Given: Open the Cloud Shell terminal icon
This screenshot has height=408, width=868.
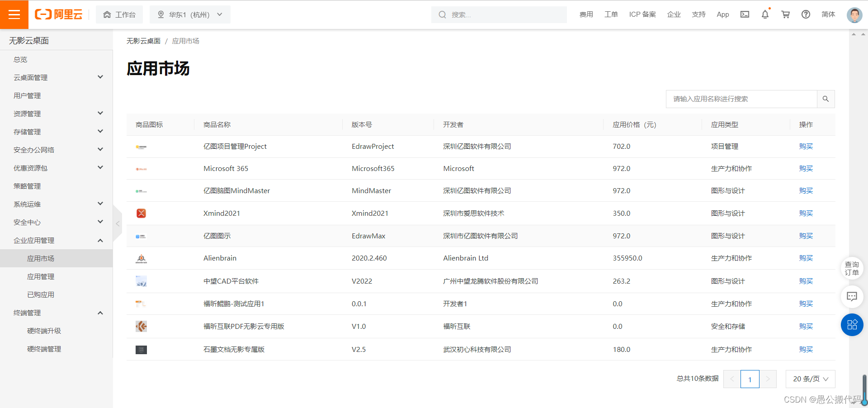Looking at the screenshot, I should [x=745, y=14].
